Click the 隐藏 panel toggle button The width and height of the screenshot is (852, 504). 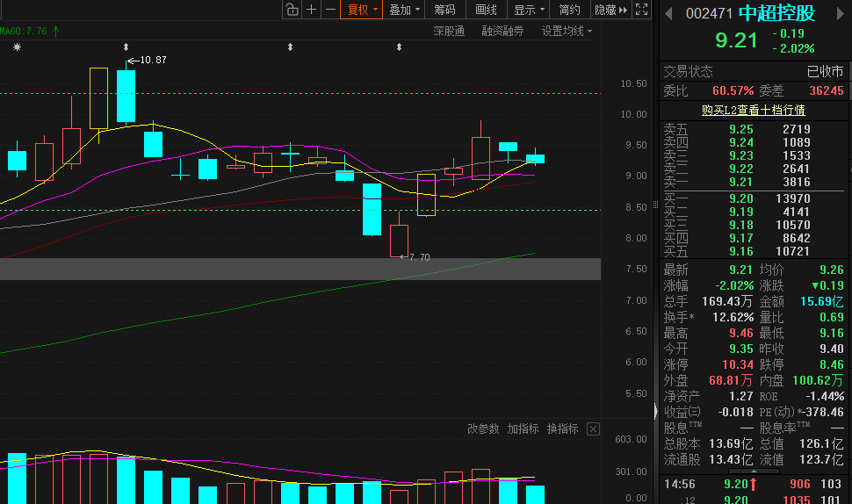coord(610,10)
